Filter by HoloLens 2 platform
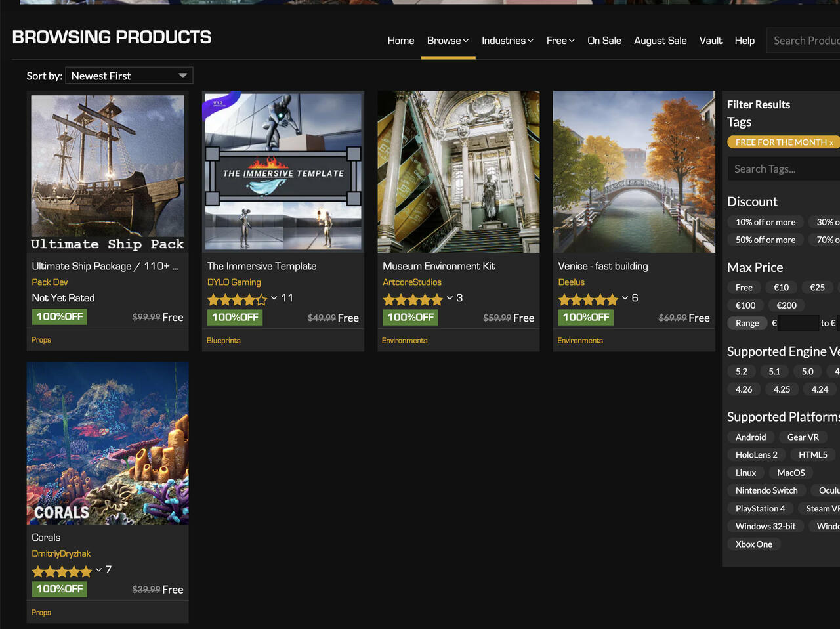Viewport: 840px width, 629px height. (756, 454)
